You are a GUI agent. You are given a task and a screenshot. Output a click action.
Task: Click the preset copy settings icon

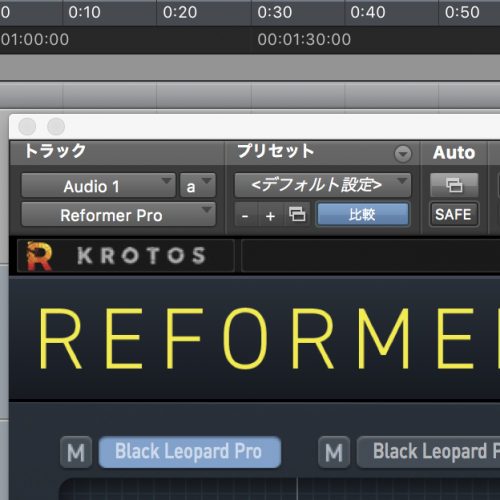[x=297, y=214]
